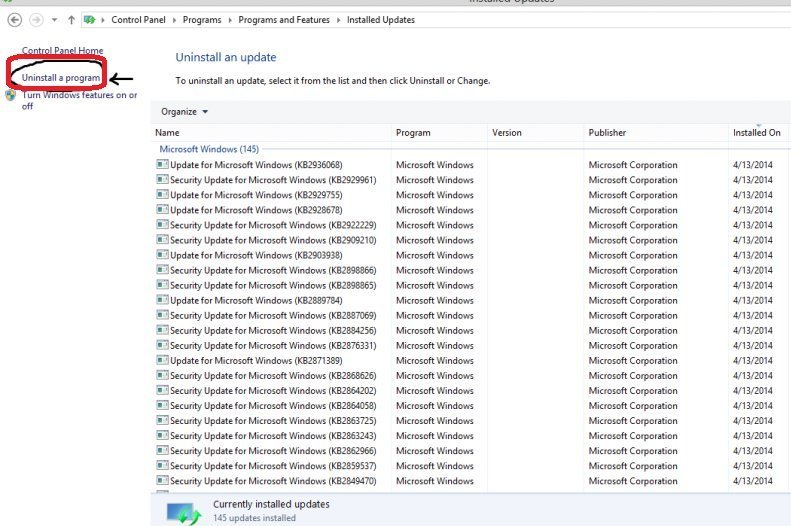Click icon of security update KB2864058
Viewport: 791px width, 526px height.
(162, 405)
